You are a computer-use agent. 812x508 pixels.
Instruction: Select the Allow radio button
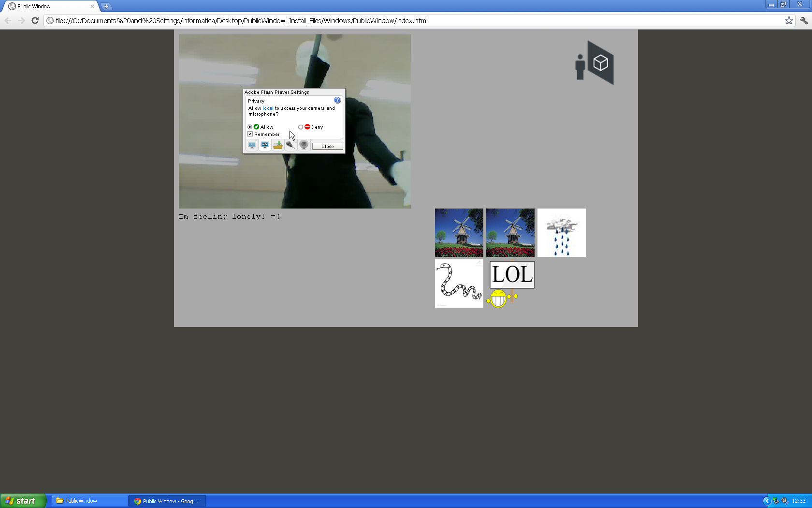click(x=249, y=127)
